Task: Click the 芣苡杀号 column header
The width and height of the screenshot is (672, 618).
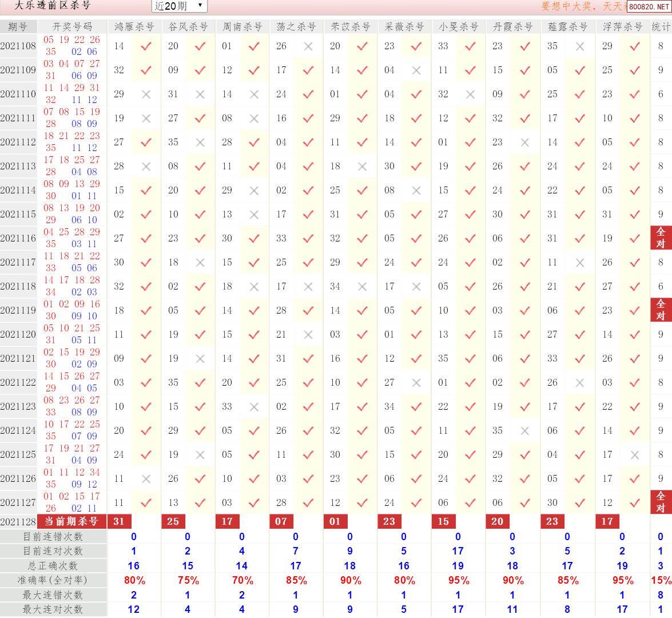Action: pyautogui.click(x=350, y=26)
